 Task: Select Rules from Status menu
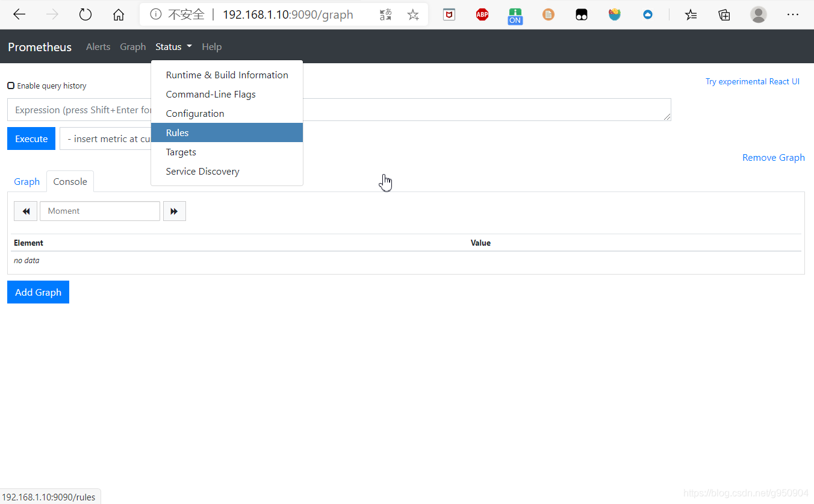pos(227,132)
